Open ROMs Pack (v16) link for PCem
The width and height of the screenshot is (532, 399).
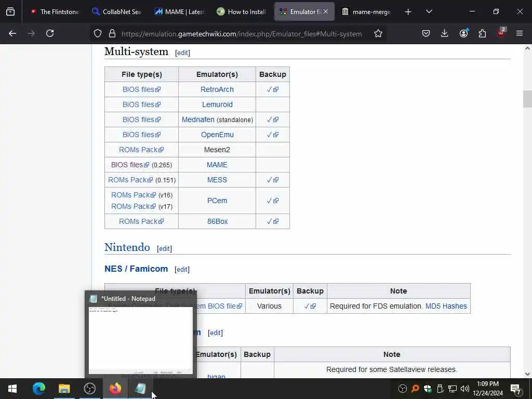point(134,195)
